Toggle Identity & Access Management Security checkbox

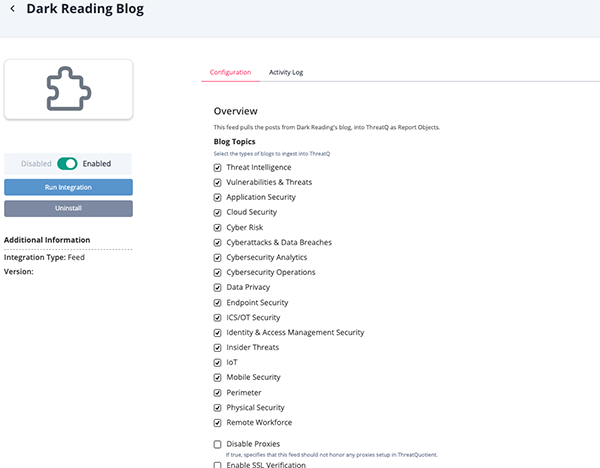[217, 333]
